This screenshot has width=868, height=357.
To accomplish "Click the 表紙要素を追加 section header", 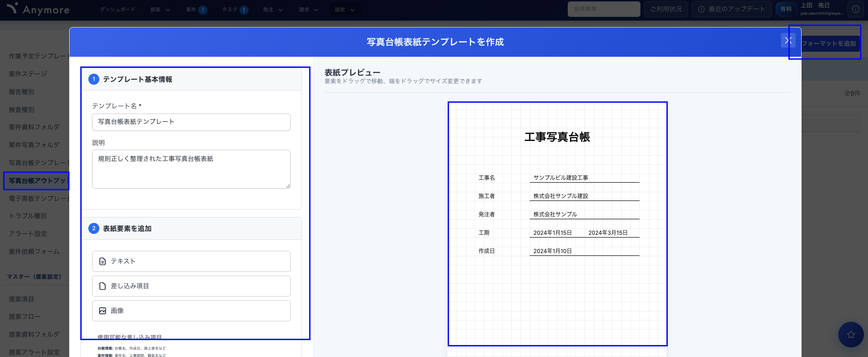I will click(x=191, y=228).
